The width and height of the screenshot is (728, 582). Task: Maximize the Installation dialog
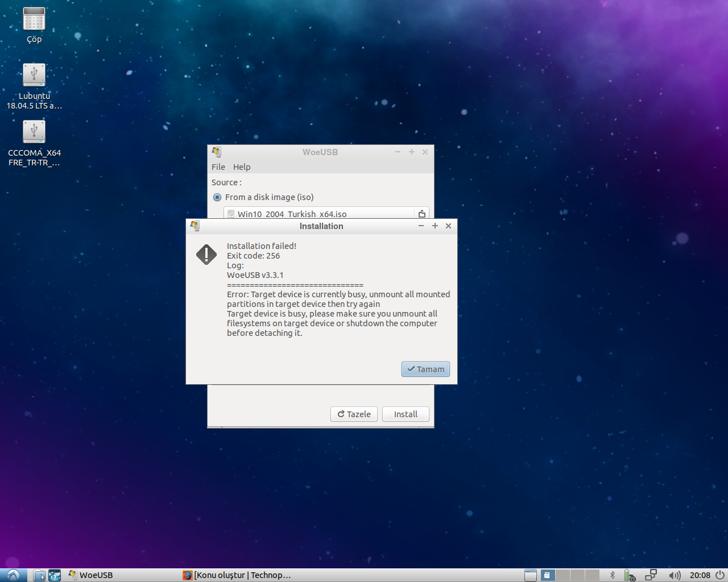point(435,226)
